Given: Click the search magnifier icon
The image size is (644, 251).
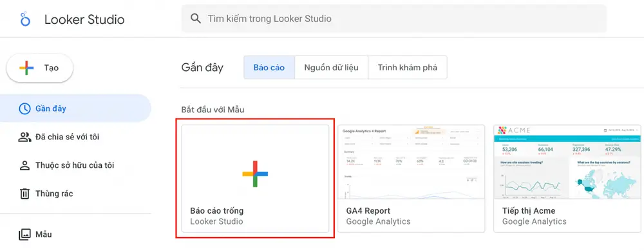Looking at the screenshot, I should tap(196, 19).
